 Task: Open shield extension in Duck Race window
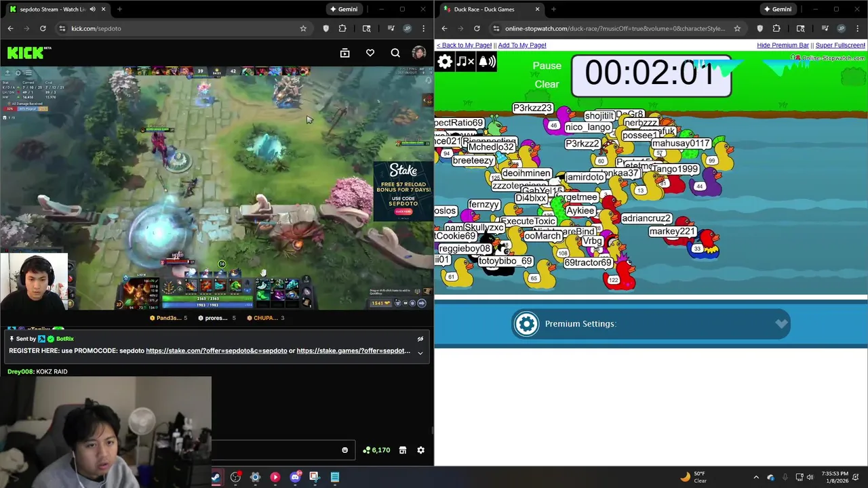click(x=759, y=28)
